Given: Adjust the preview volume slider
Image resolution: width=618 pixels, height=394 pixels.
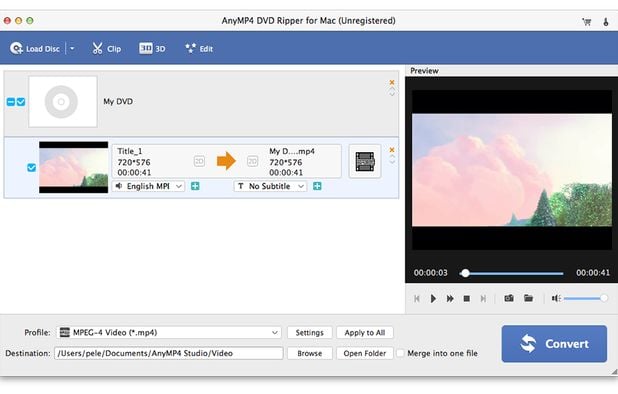Looking at the screenshot, I should (x=586, y=298).
